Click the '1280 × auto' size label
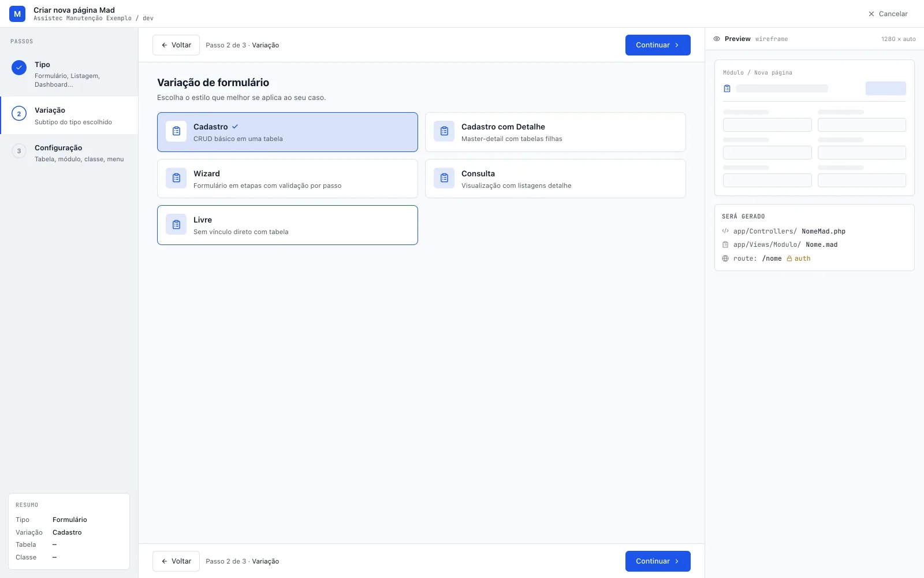The height and width of the screenshot is (578, 924). [899, 39]
